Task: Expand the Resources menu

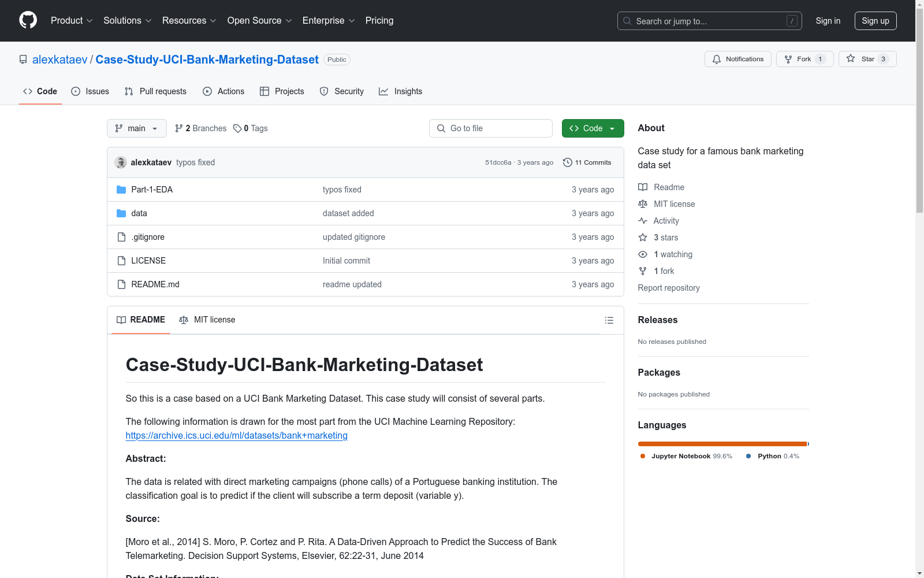Action: click(x=189, y=20)
